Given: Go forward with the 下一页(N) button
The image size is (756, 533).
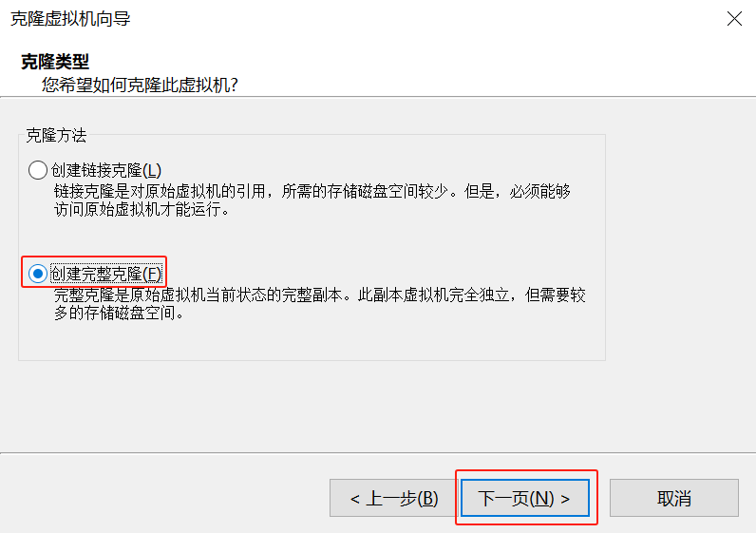Looking at the screenshot, I should point(525,498).
